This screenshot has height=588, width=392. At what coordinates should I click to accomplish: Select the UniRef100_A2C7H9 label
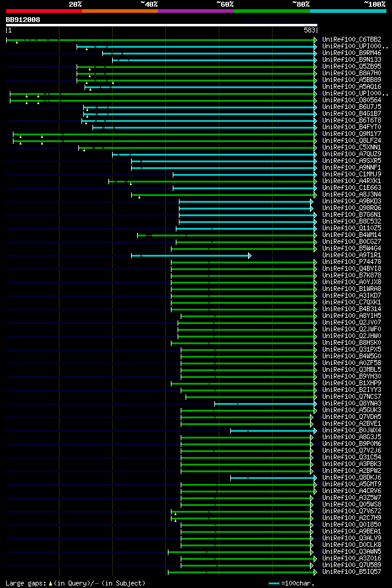352,519
